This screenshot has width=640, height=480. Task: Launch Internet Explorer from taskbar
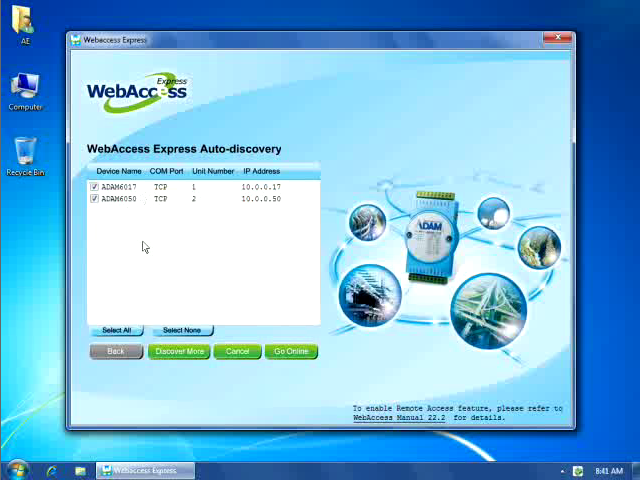pos(52,471)
